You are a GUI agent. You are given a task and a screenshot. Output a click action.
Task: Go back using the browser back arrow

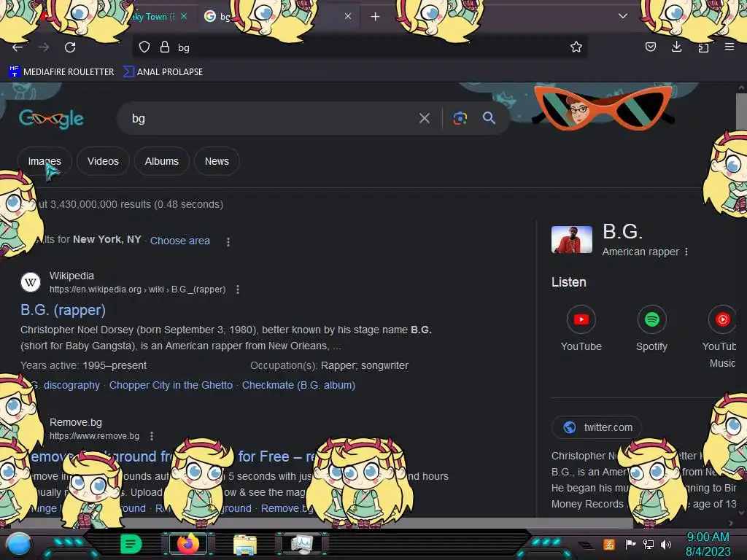pos(18,47)
